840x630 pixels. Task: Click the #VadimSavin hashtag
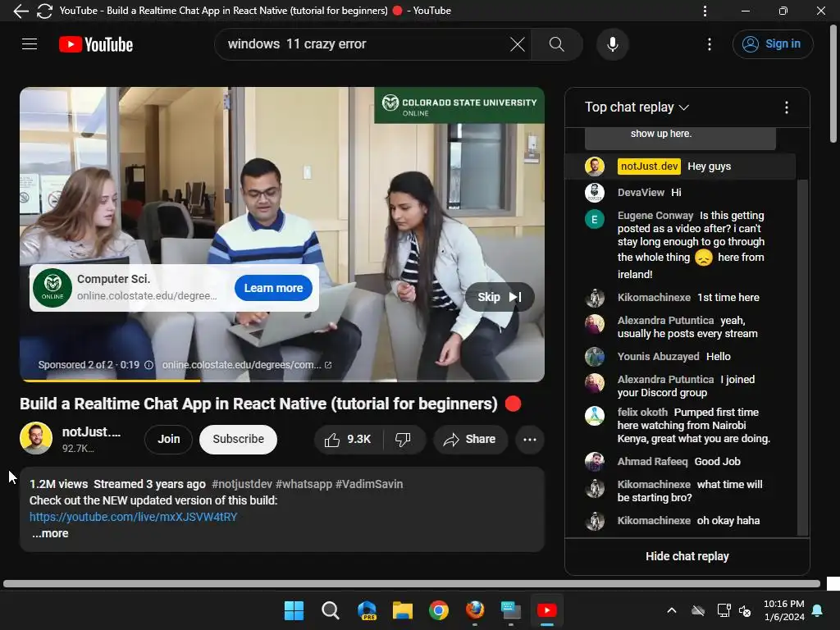coord(369,484)
